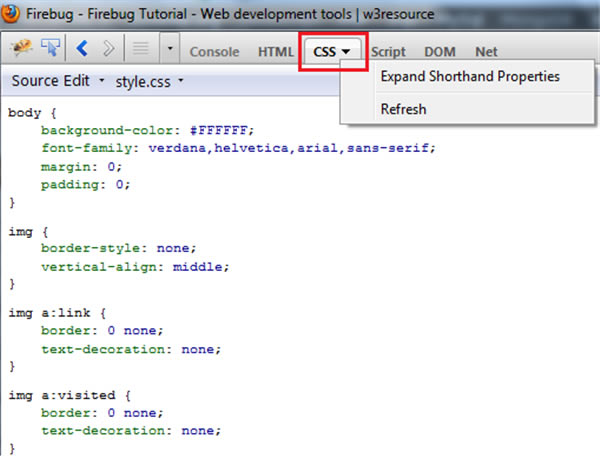
Task: Click text-decoration under img a:visited
Action: point(103,430)
